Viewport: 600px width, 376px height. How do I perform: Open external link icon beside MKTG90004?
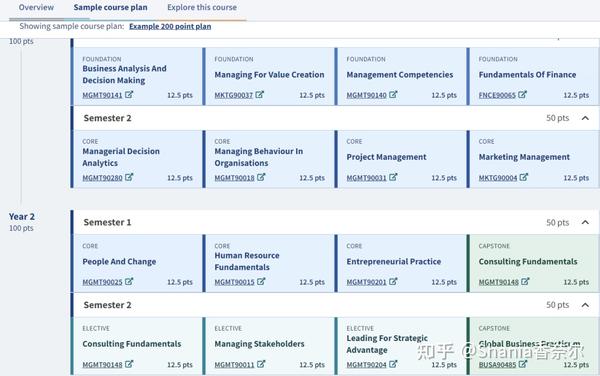523,177
